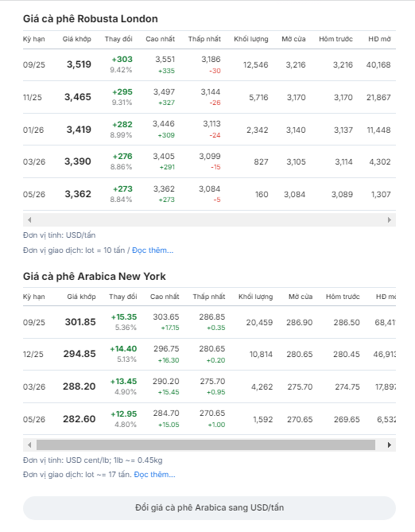Click left scroll arrow under Arabica table
Screen dimensions: 415x532
pyautogui.click(x=29, y=445)
